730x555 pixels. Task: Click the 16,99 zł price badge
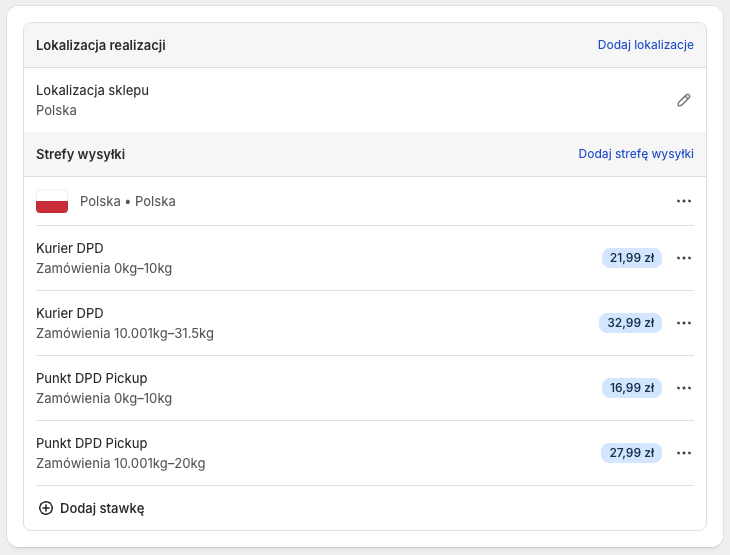coord(631,388)
